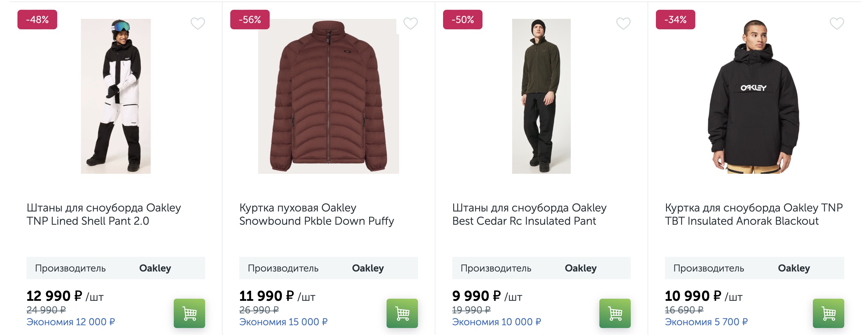Favorite the TNP TBT Insulated Anorak Blackout
This screenshot has height=335, width=868.
click(x=837, y=23)
